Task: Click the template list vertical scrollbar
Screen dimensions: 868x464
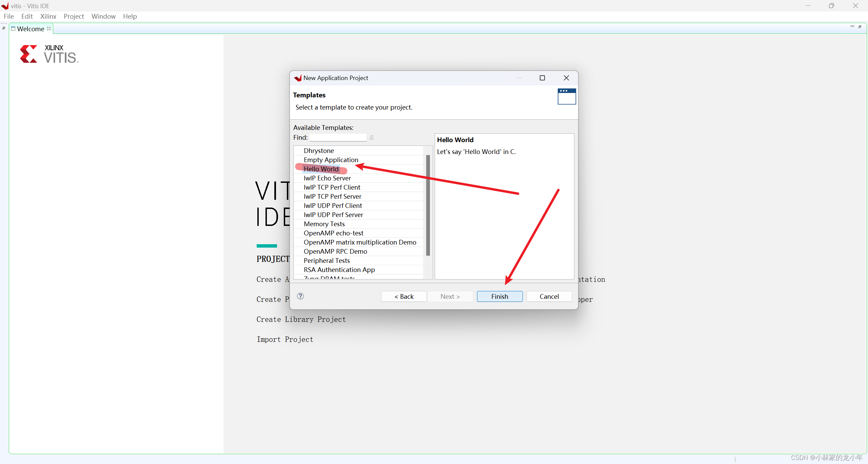Action: [x=428, y=205]
